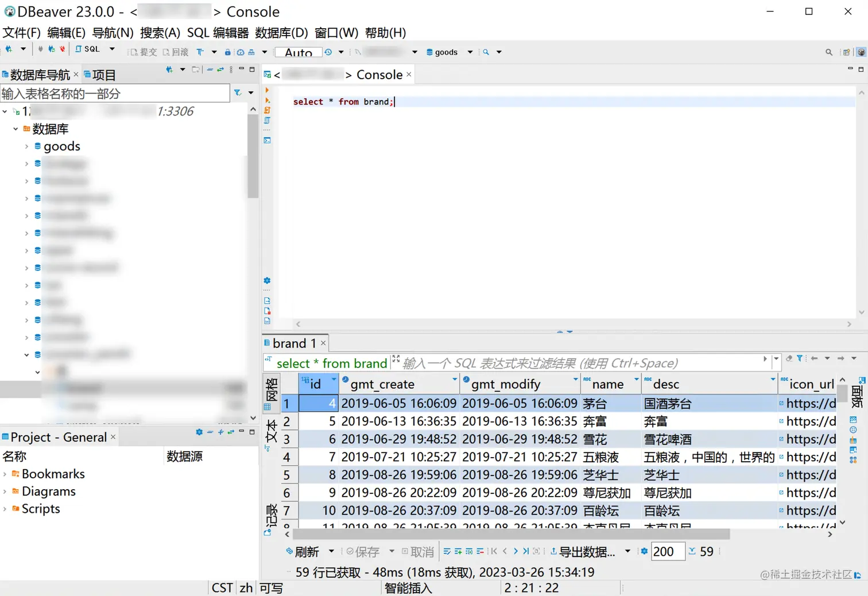Click the reconnect plug icon
Screen dimensions: 868x596
pos(51,49)
